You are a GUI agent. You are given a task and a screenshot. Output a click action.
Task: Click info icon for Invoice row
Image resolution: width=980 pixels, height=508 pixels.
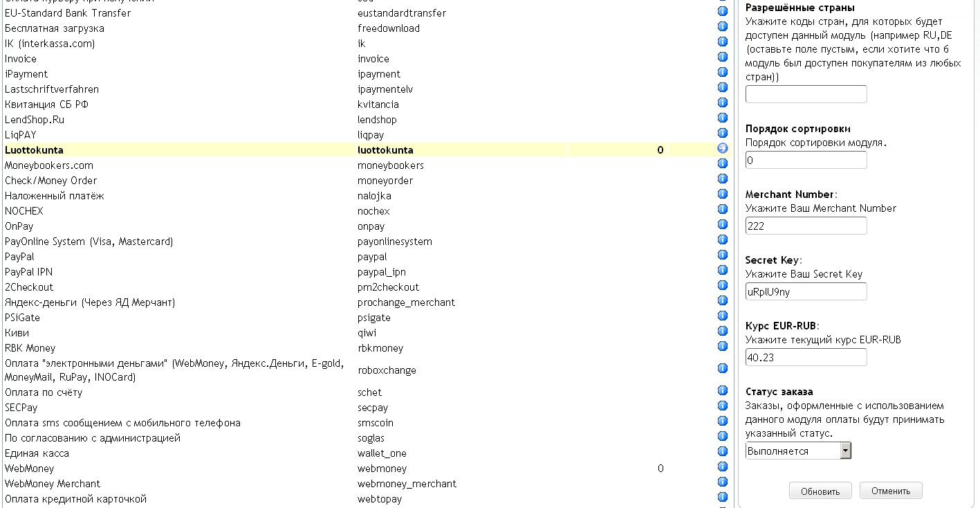click(723, 57)
